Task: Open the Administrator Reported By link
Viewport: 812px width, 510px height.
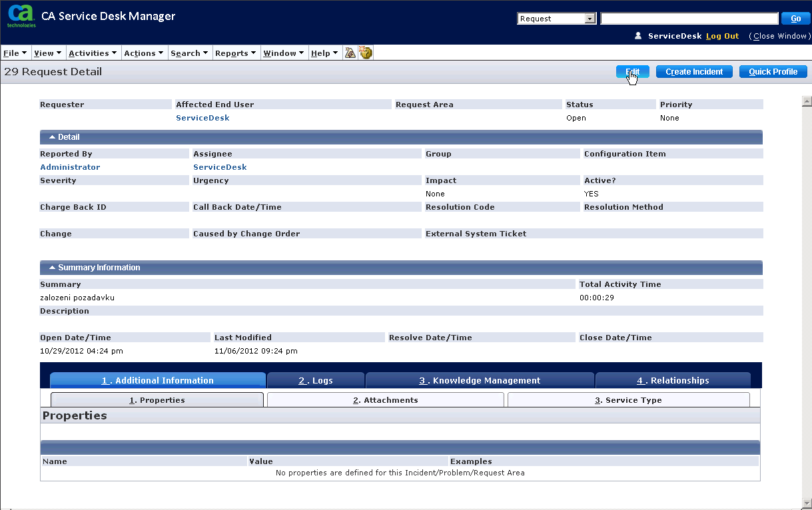Action: [x=70, y=167]
